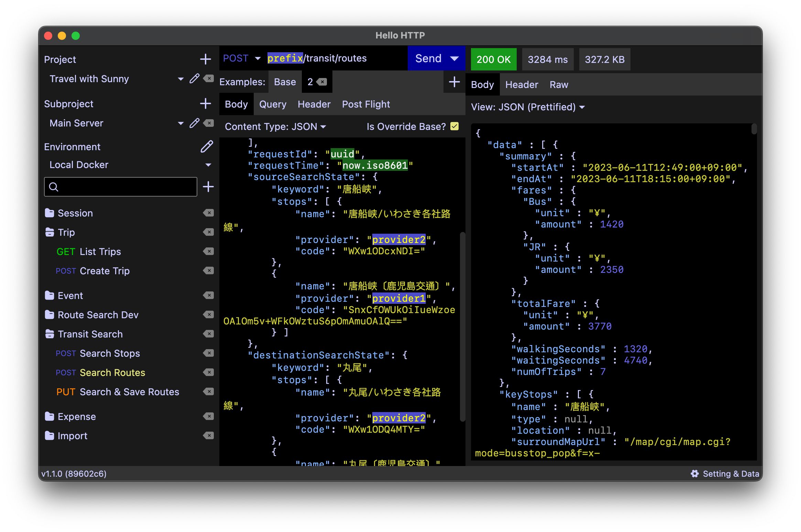Delete the Expense folder
The width and height of the screenshot is (801, 532).
208,417
